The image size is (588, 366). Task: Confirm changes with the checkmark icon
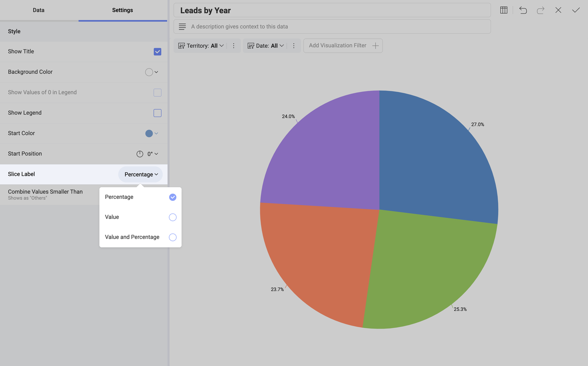tap(576, 10)
